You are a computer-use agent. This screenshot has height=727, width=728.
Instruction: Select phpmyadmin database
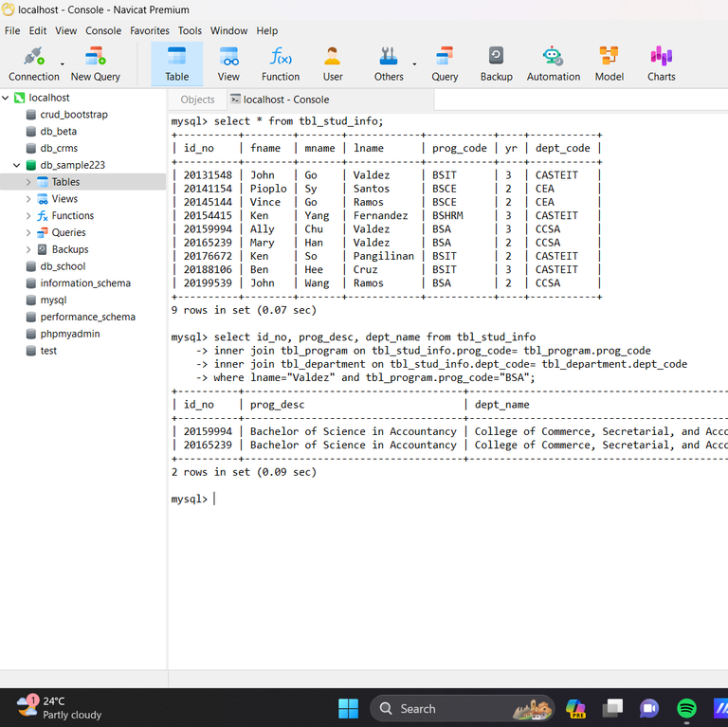coord(69,334)
